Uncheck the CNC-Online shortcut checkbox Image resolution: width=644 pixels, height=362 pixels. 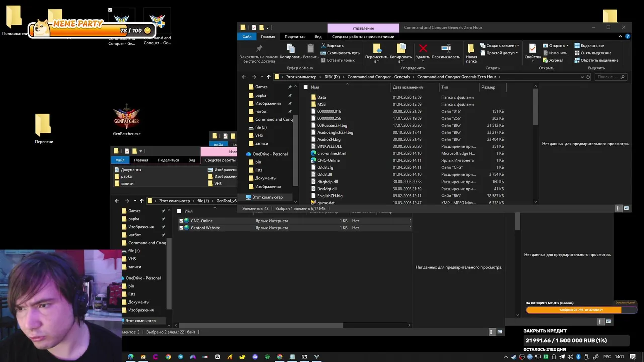point(182,221)
